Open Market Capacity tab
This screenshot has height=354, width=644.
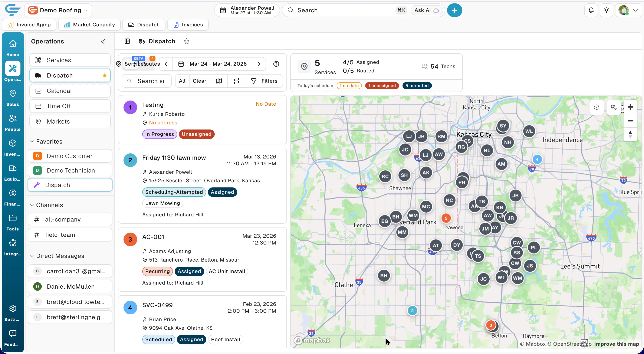(89, 25)
